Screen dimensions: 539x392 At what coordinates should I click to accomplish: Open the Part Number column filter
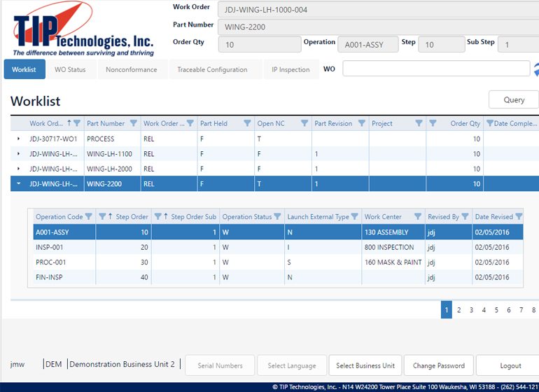134,123
